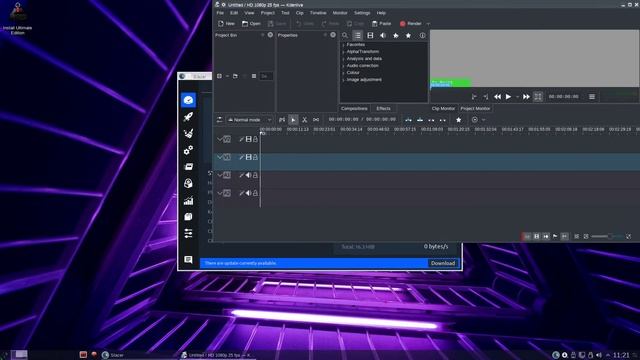Viewport: 640px width, 360px height.
Task: Lock track V2 with padlock icon
Action: click(x=255, y=139)
